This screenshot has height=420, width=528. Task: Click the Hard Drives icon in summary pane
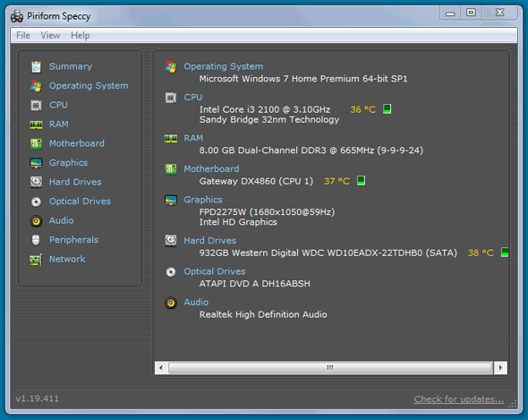tap(171, 241)
